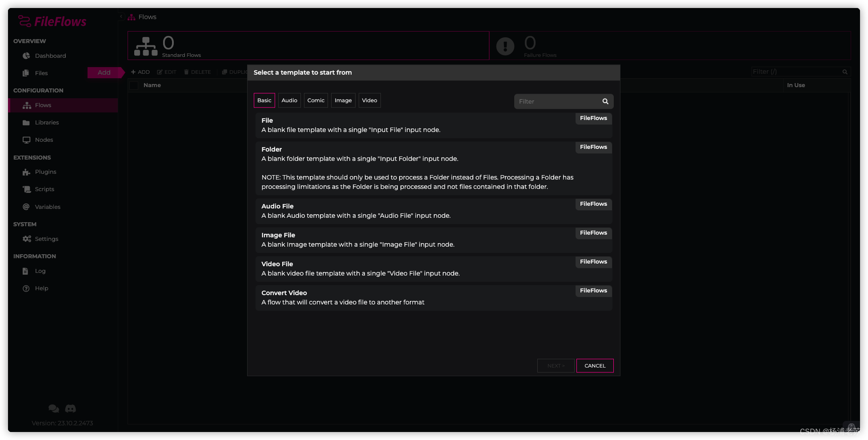Viewport: 868px width, 440px height.
Task: Click the EDIT toolbar button
Action: click(167, 72)
